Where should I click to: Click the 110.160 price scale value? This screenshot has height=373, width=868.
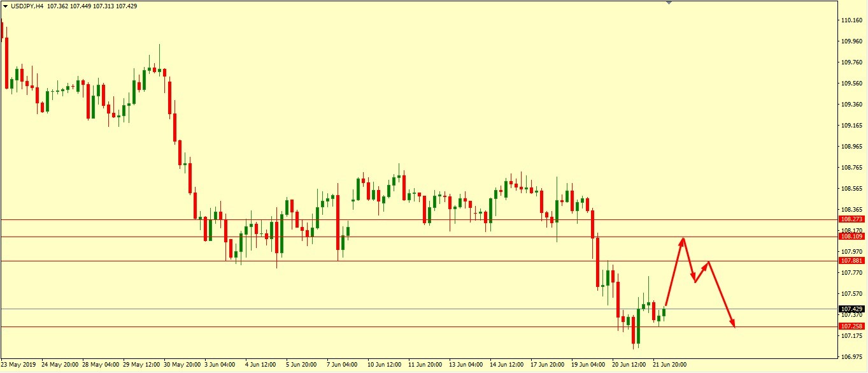click(851, 20)
